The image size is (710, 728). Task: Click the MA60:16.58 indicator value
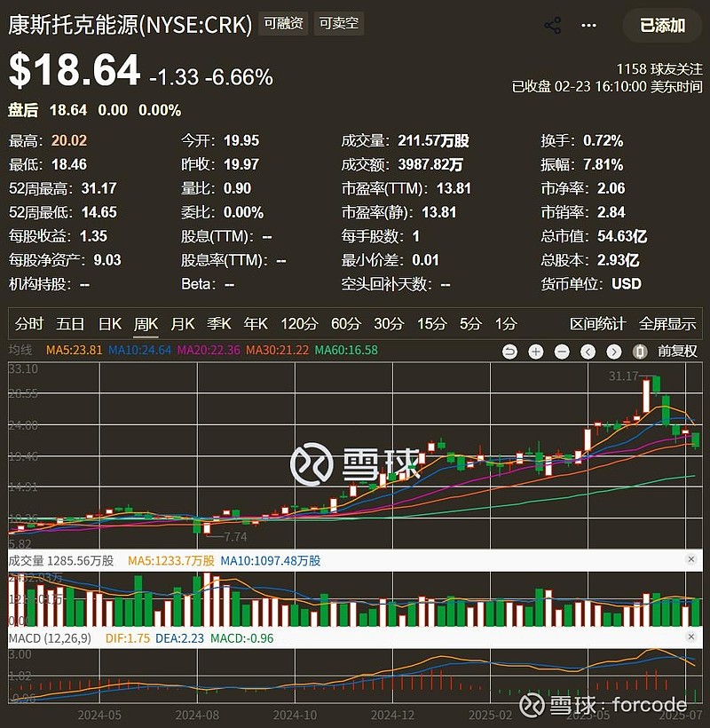point(346,350)
